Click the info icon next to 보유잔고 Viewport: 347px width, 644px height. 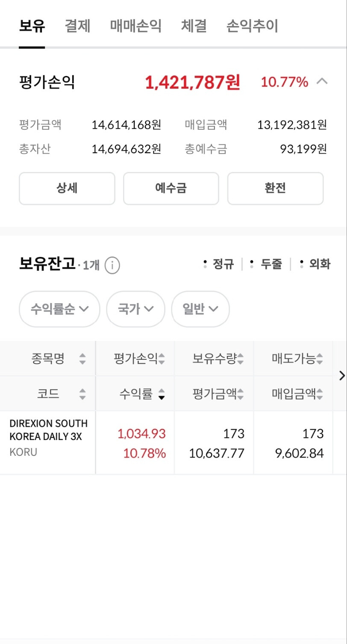[112, 265]
